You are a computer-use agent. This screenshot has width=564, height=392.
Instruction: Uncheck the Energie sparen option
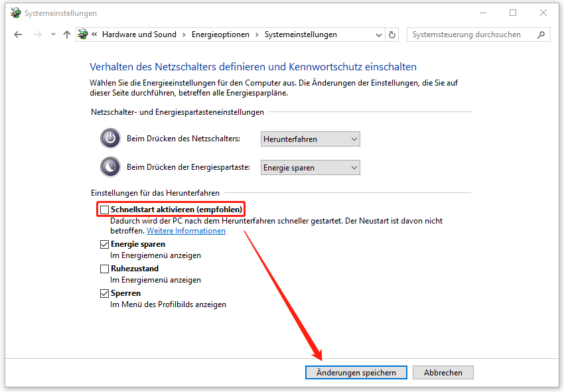[x=104, y=244]
